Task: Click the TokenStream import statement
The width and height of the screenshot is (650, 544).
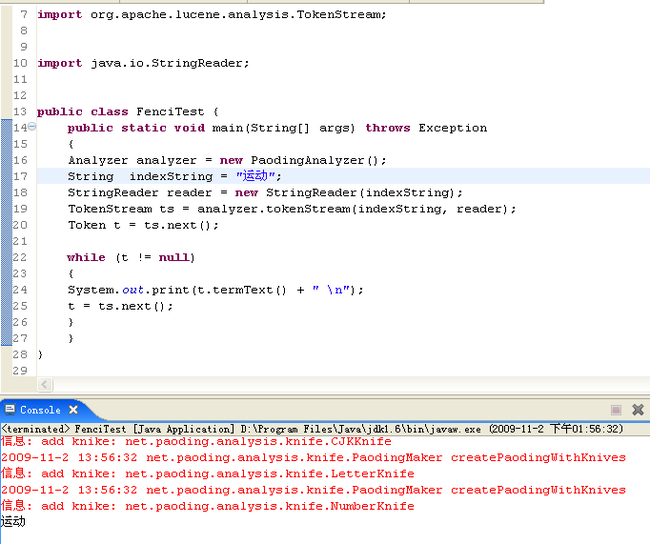Action: [212, 15]
